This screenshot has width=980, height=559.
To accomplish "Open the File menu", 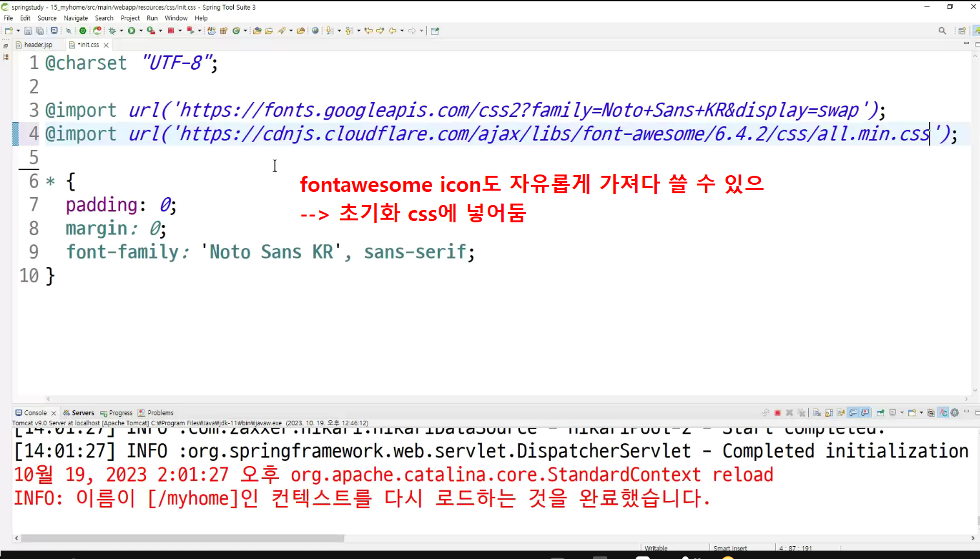I will 8,18.
